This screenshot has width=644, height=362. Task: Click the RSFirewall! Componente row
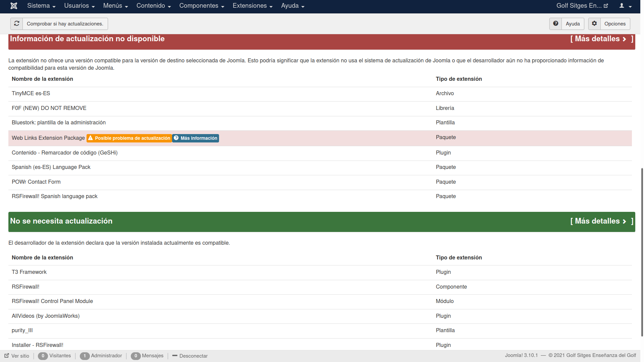coord(320,287)
